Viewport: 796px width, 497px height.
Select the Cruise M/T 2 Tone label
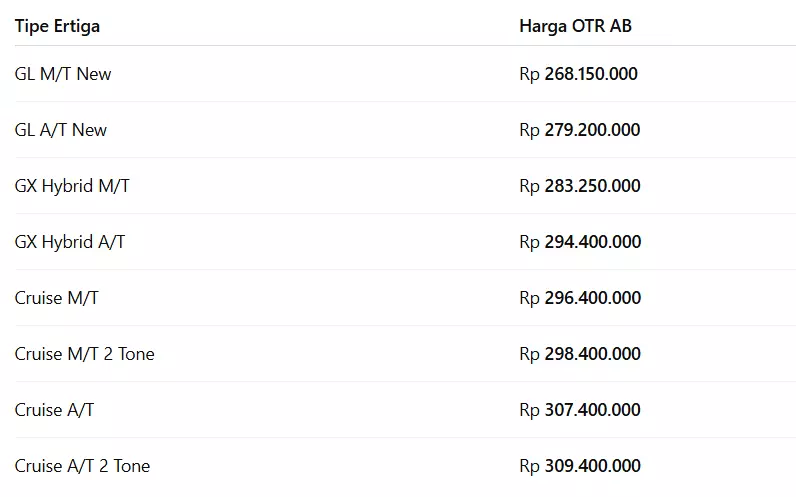point(85,354)
